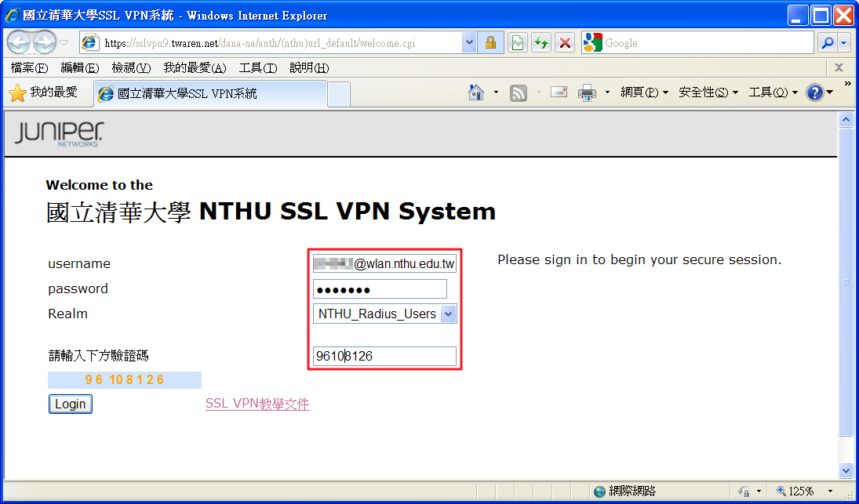Open the Home page icon
This screenshot has height=504, width=859.
[475, 93]
